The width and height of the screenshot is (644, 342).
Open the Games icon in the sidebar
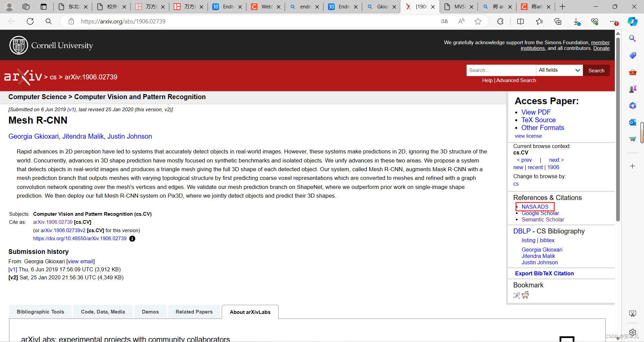pyautogui.click(x=633, y=89)
